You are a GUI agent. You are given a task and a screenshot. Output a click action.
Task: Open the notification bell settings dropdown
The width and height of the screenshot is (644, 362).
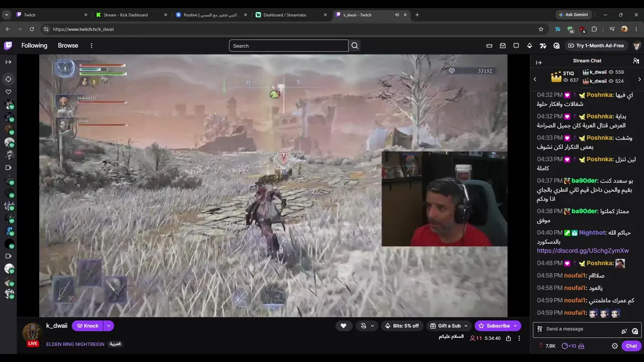[367, 326]
